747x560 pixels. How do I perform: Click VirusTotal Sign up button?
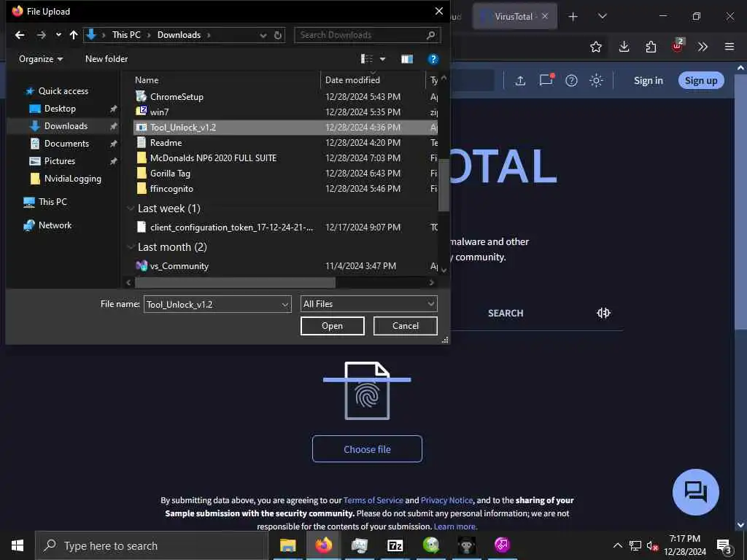coord(701,80)
